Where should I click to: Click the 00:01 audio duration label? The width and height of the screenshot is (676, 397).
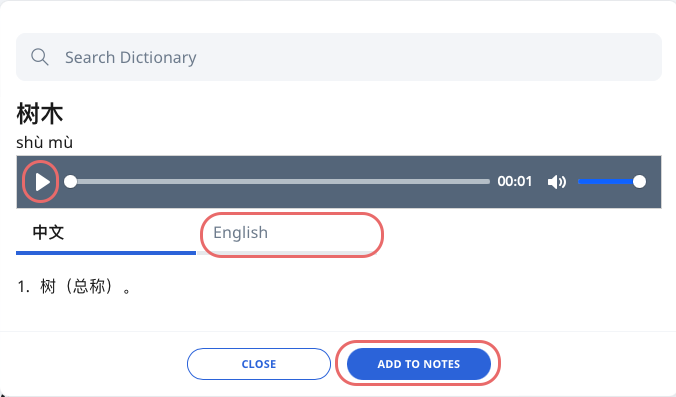click(514, 181)
